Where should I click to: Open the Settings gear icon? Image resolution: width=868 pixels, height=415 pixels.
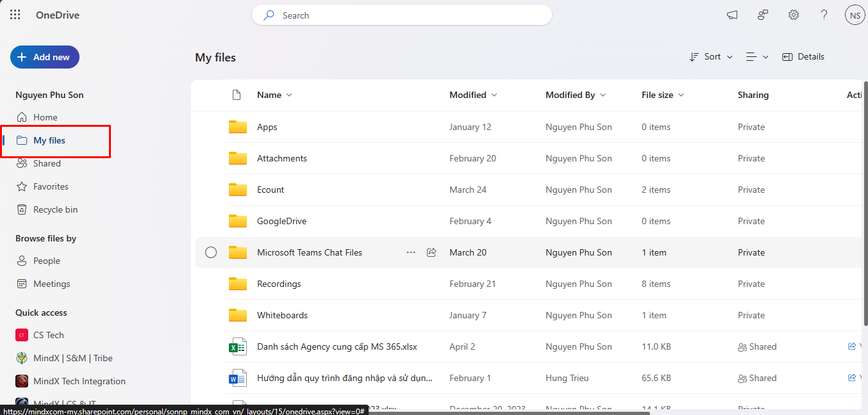[x=794, y=15]
